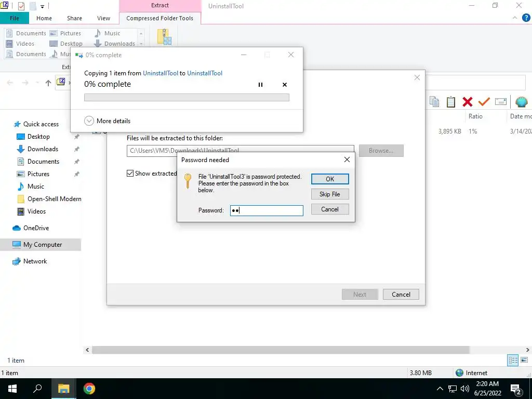Open the Customize Quick Access Toolbar dropdown
Viewport: 532px width, 399px height.
43,6
